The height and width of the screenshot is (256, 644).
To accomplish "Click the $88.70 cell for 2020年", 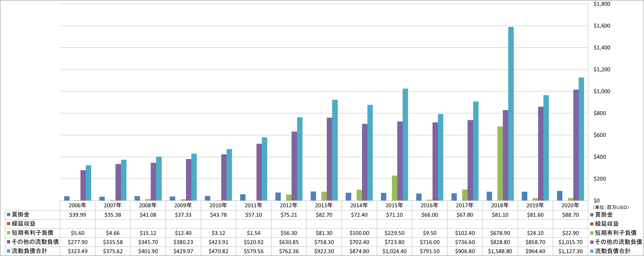I will pos(571,215).
